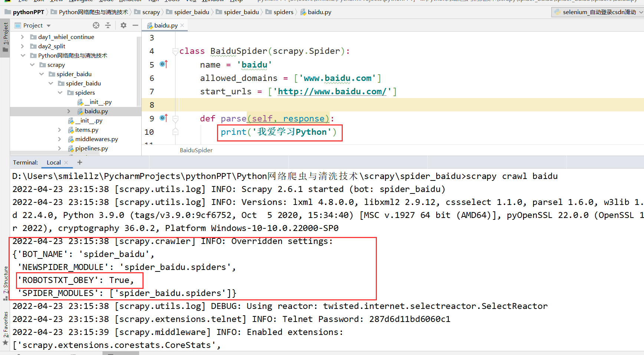The height and width of the screenshot is (355, 644).
Task: Place cursor in print statement line 10
Action: point(279,132)
